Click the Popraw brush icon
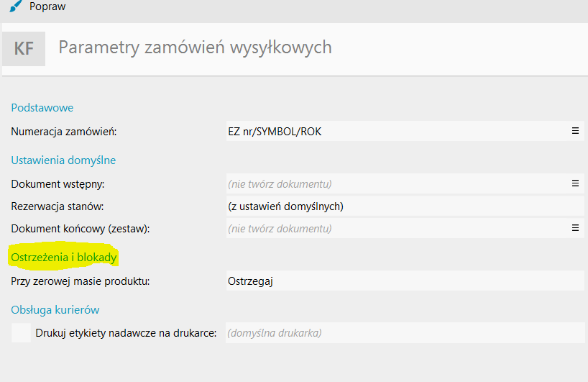 (x=15, y=6)
